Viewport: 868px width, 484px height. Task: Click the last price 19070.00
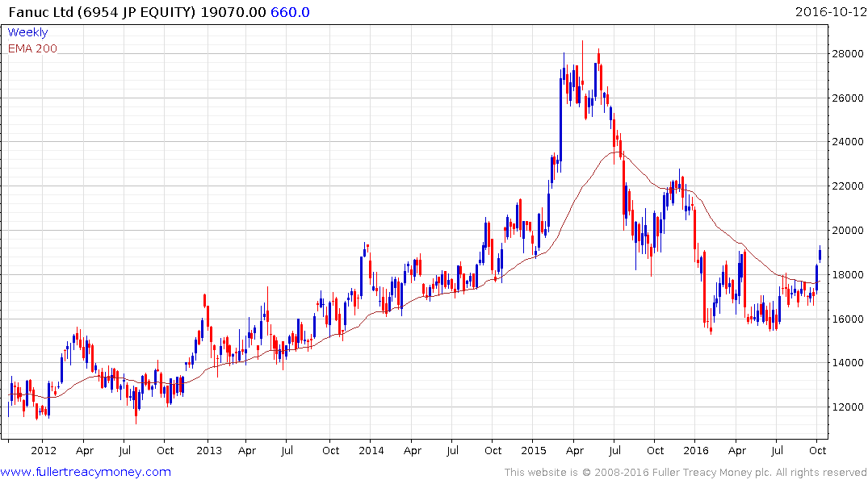(x=233, y=12)
